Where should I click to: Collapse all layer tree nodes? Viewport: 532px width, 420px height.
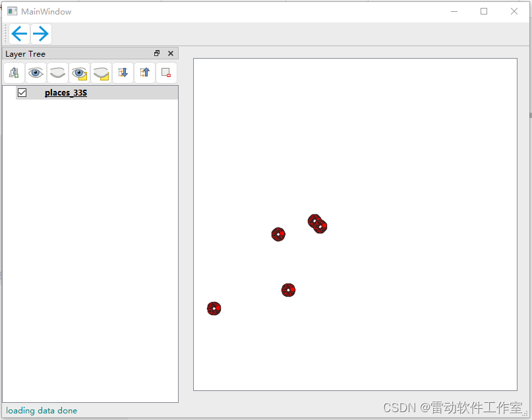coord(144,73)
